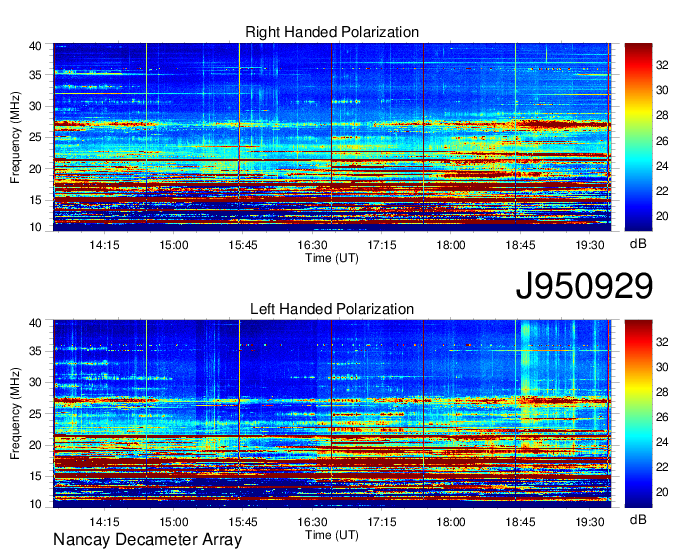Click the 35 MHz tick of Right Handed plot
This screenshot has width=680, height=552.
[36, 75]
